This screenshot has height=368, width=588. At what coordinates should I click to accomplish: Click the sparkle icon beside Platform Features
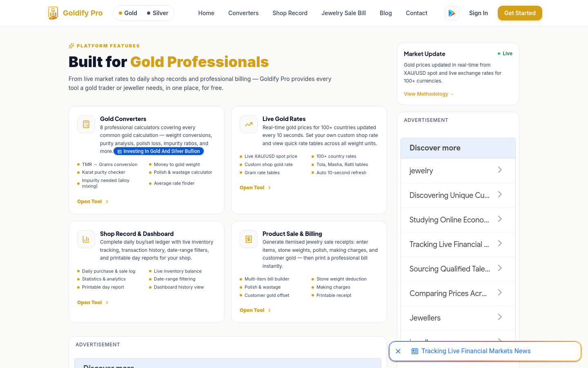[71, 46]
